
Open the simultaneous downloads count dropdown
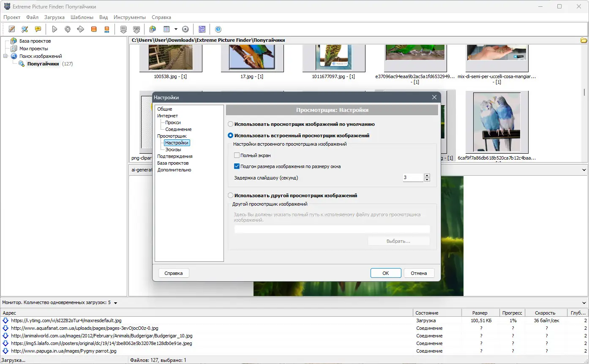tap(115, 303)
